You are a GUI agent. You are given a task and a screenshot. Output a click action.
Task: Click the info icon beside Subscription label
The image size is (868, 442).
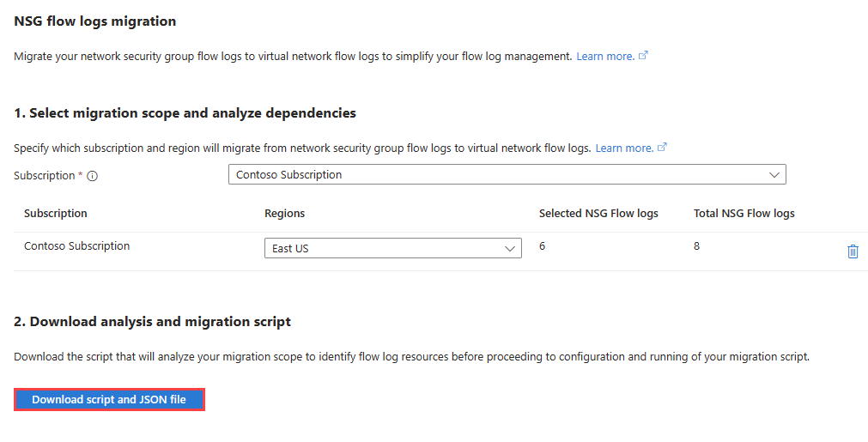[93, 176]
